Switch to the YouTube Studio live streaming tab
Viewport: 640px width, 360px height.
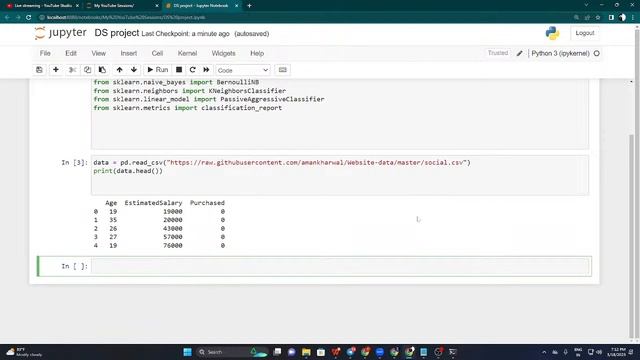(x=42, y=6)
